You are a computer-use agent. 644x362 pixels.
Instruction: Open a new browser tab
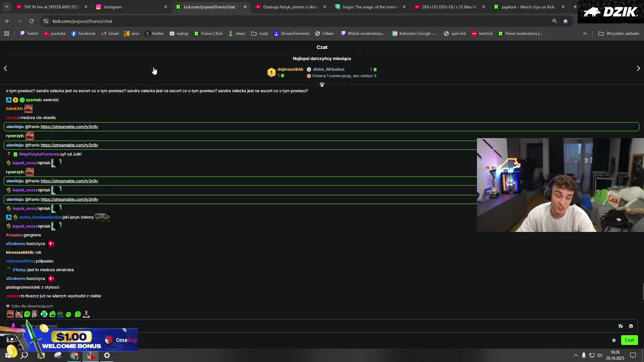[575, 7]
